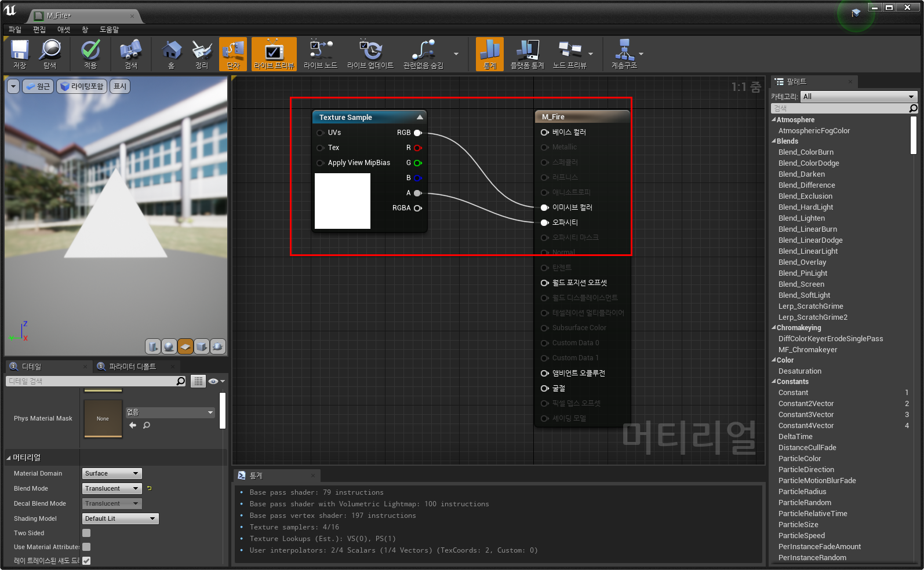Screen dimensions: 924x570
Task: Set preview mesh to cube shape
Action: (x=202, y=346)
